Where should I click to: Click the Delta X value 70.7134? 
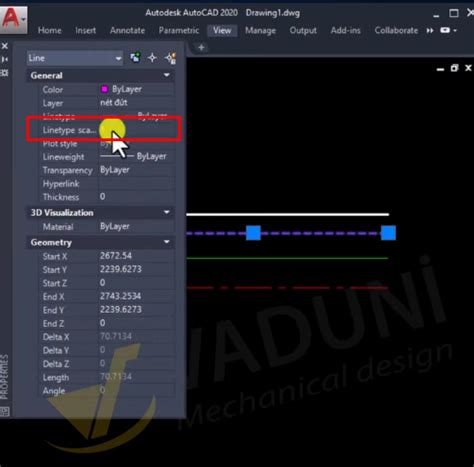tap(116, 336)
